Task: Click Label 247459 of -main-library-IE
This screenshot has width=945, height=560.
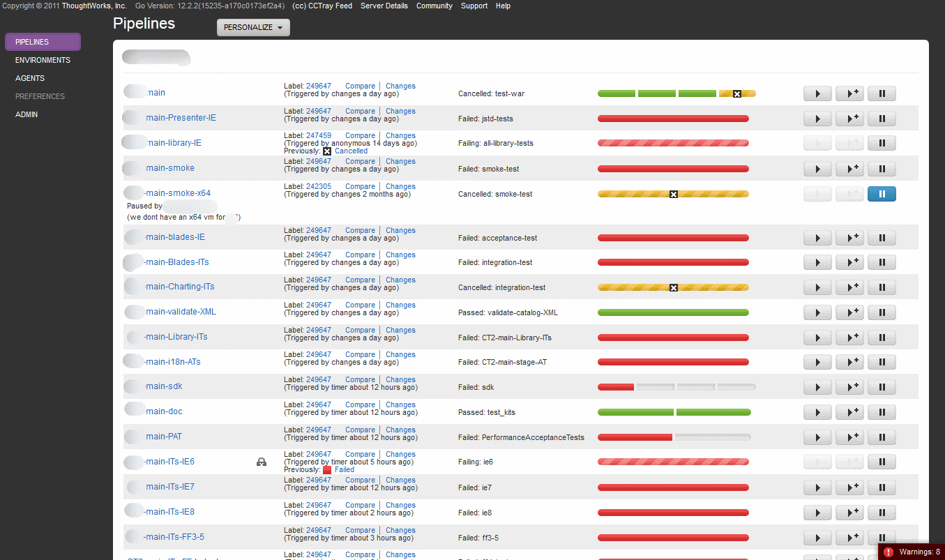Action: click(x=318, y=135)
